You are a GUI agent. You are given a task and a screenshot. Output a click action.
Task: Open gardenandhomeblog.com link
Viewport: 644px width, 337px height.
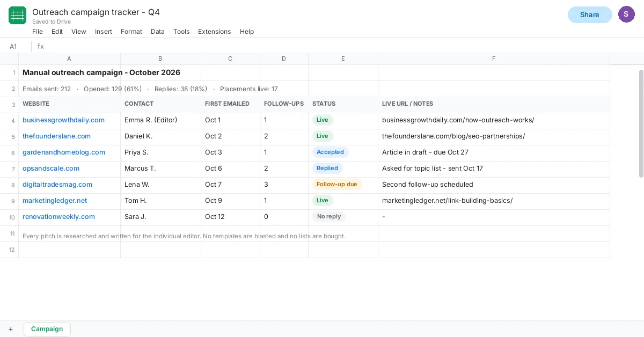[64, 152]
